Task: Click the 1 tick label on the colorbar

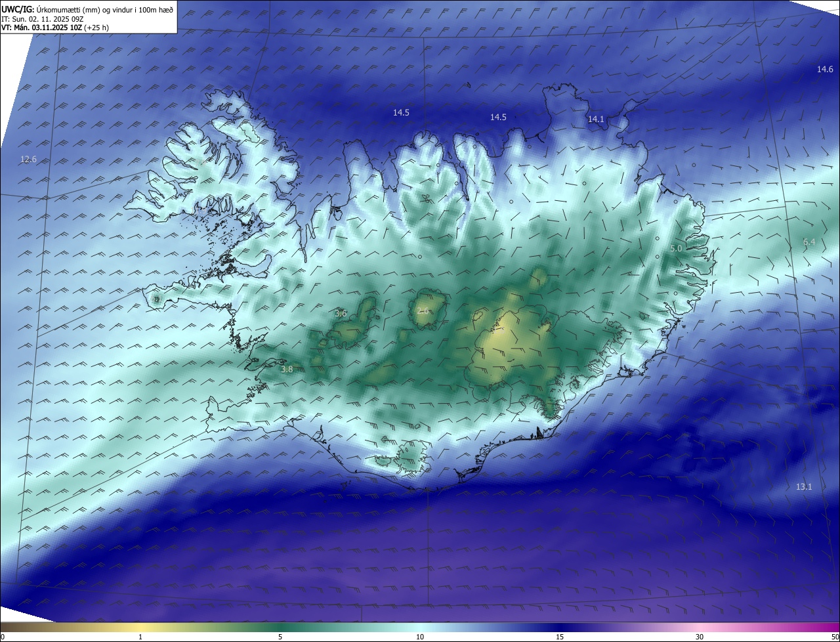Action: click(x=140, y=637)
